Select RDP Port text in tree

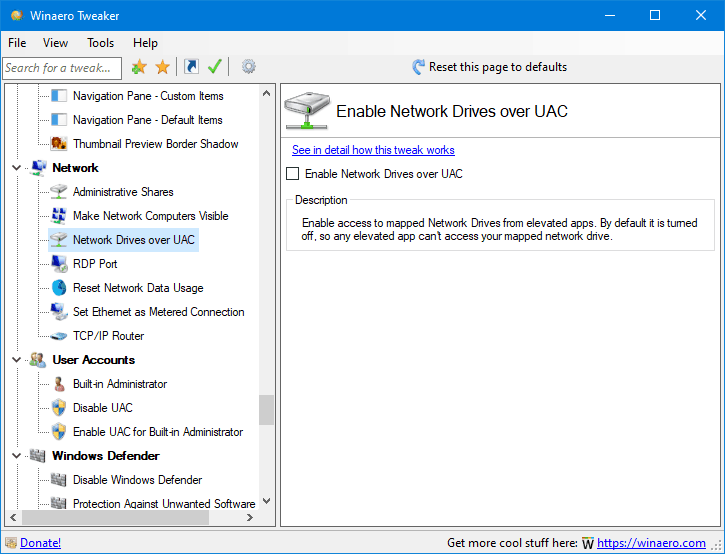point(95,264)
